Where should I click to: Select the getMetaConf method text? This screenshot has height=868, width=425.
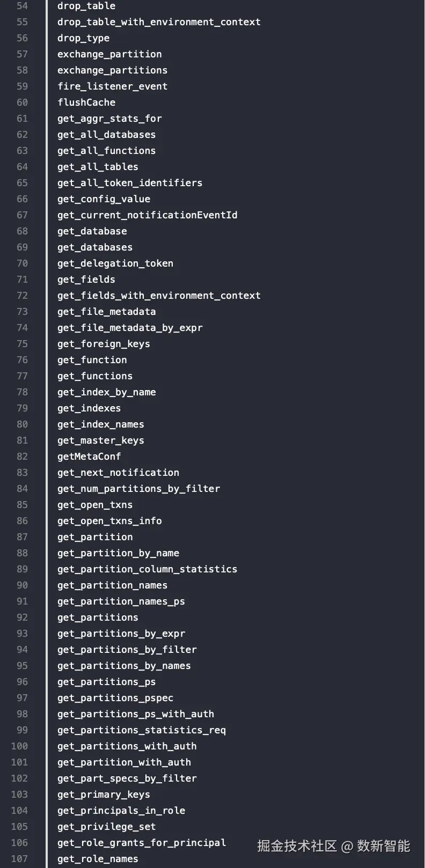(x=89, y=457)
